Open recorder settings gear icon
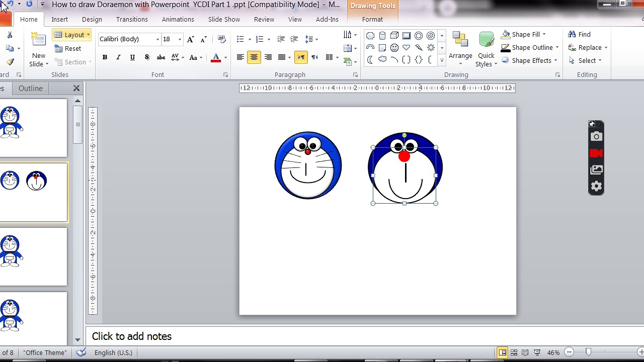 click(x=596, y=187)
